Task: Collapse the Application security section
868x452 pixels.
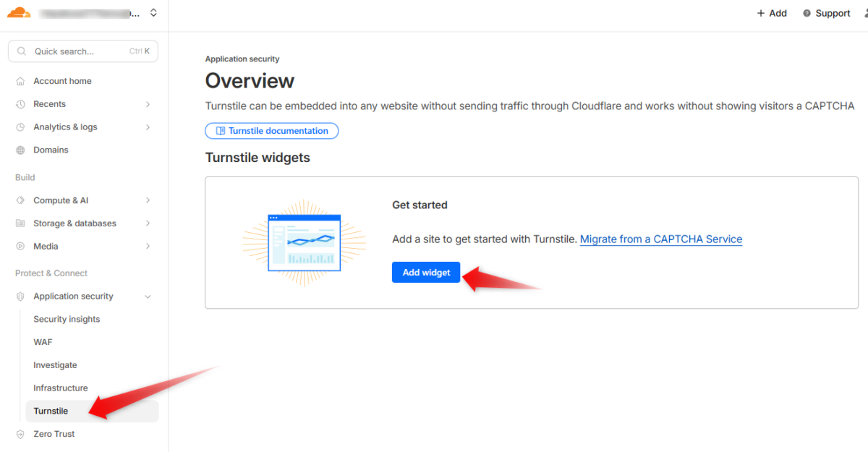Action: 148,296
